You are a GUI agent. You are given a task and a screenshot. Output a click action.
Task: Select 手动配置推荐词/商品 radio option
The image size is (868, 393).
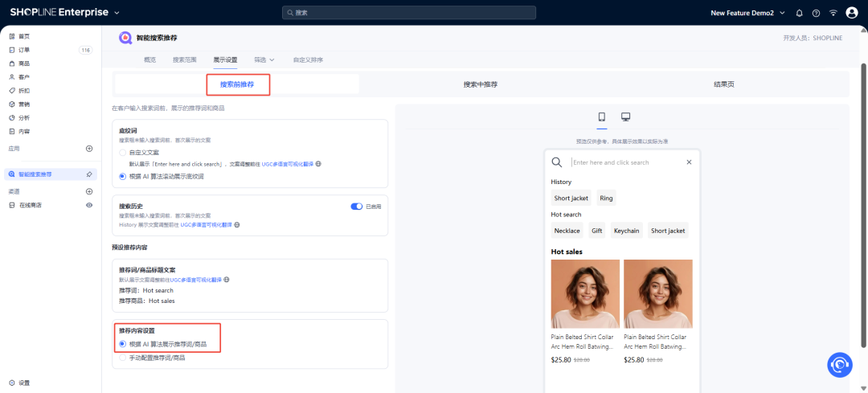pos(122,358)
